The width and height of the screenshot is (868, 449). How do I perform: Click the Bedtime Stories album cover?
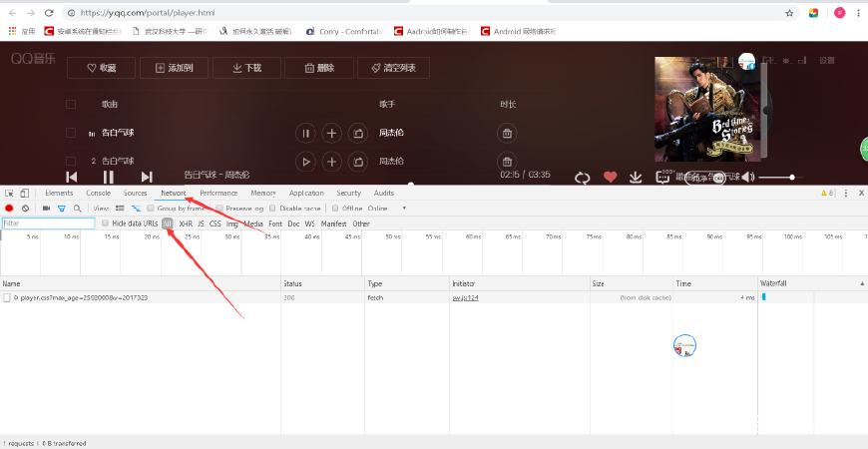point(705,109)
